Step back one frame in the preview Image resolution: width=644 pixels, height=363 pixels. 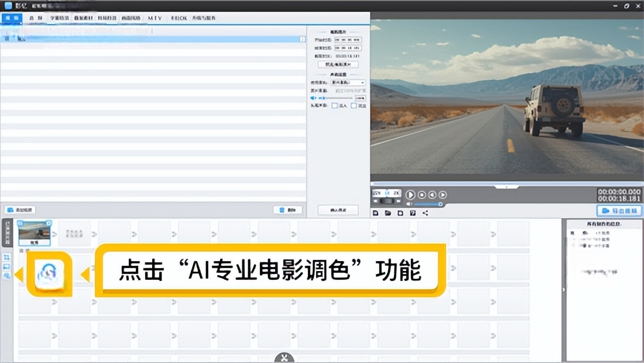432,195
